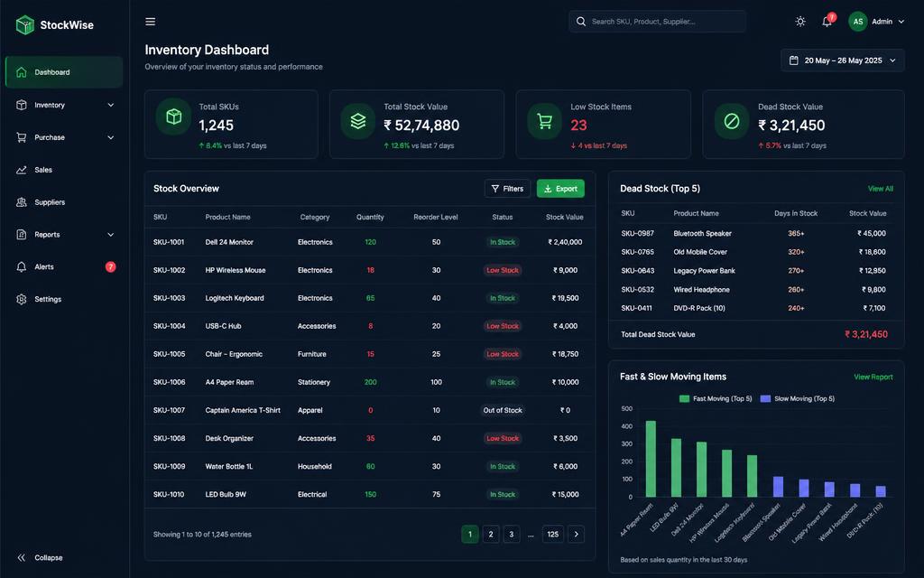
Task: Click the Dead Stock Value prohibited icon
Action: point(731,121)
